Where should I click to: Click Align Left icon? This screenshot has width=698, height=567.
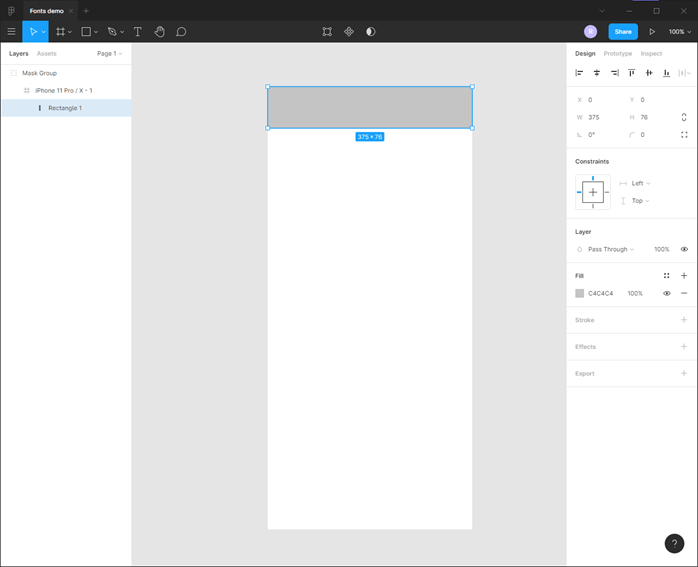(579, 73)
